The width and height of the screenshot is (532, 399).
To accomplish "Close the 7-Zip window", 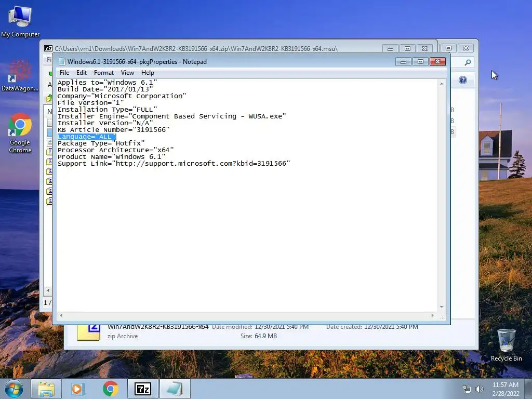I will [424, 49].
